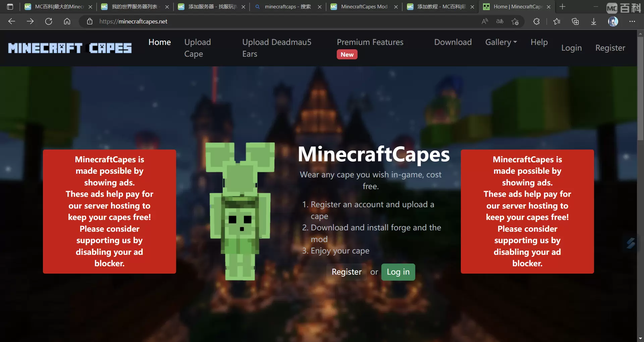644x342 pixels.
Task: Switch to the 添加教程 - MC百科 tab
Action: coord(441,7)
